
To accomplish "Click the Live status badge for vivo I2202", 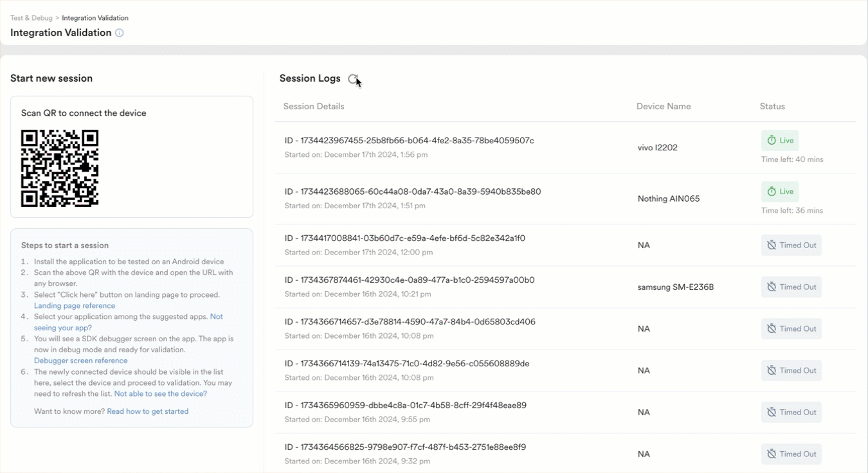I will (780, 140).
